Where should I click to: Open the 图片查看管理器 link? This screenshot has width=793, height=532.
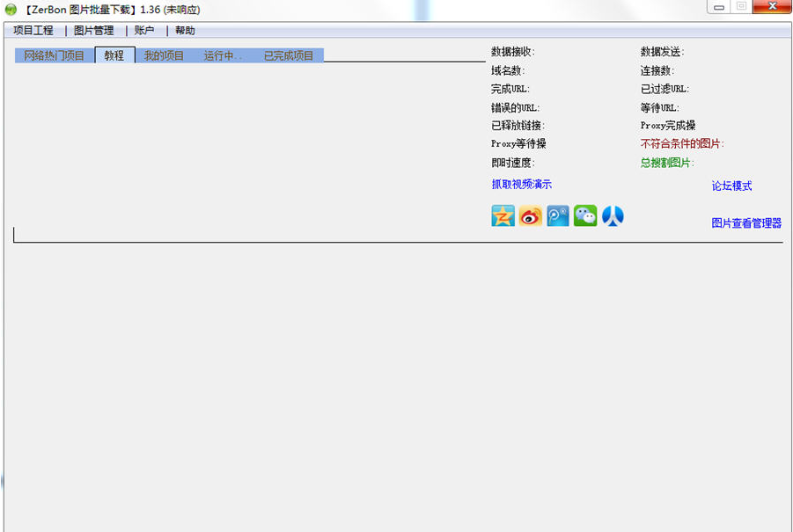746,223
